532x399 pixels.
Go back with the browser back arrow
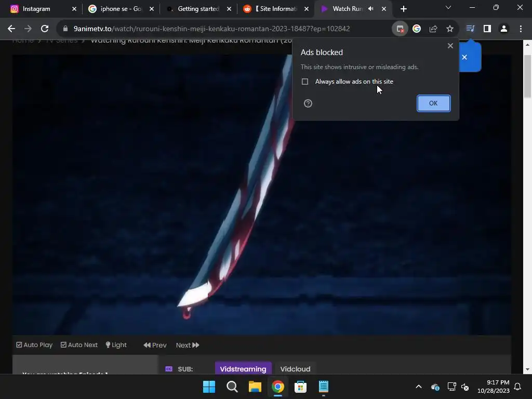pyautogui.click(x=11, y=29)
